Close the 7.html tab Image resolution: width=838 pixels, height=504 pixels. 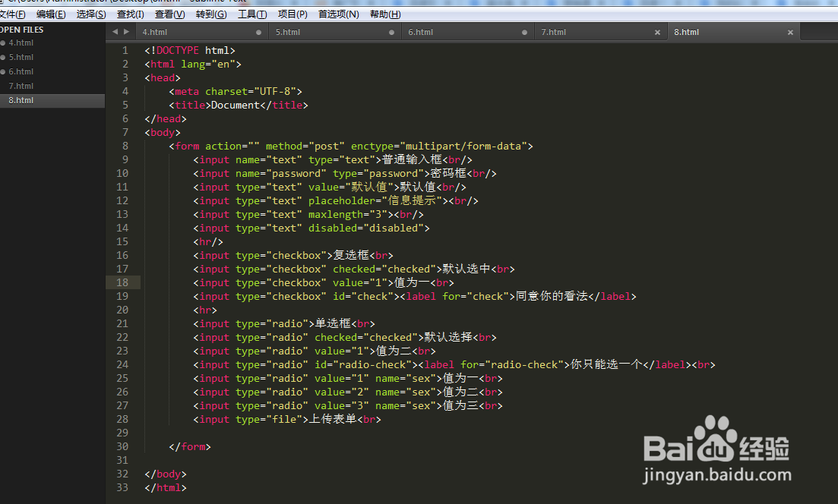657,33
